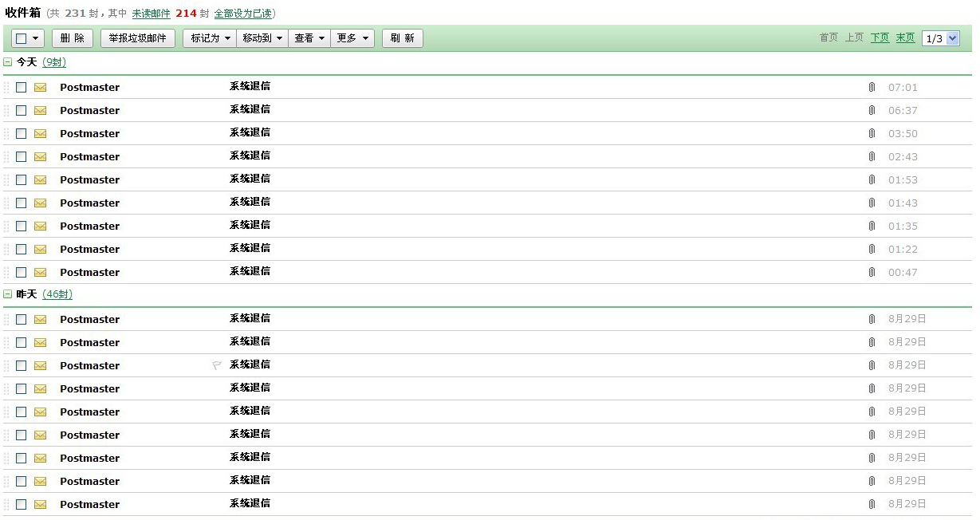Click the 删除 button
The height and width of the screenshot is (520, 980).
73,38
